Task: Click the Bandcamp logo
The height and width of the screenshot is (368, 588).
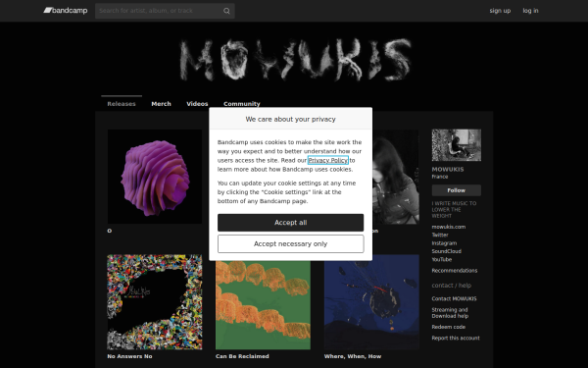Action: (66, 11)
